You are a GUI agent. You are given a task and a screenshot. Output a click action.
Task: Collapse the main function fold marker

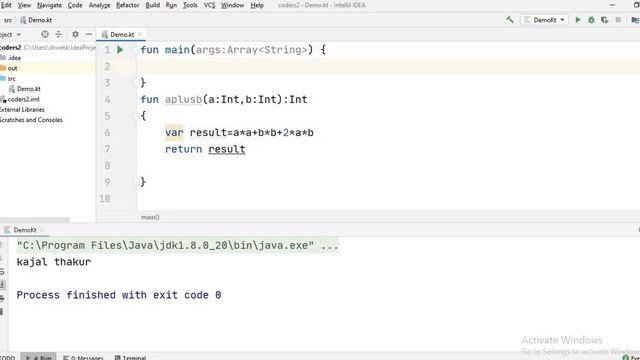click(136, 50)
